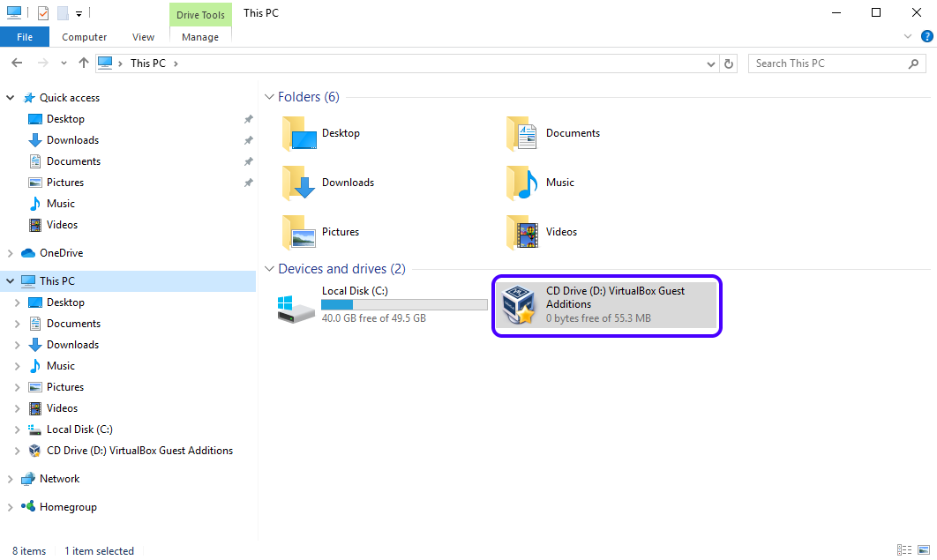Open the Manage ribbon tab
The height and width of the screenshot is (560, 937).
[x=200, y=37]
